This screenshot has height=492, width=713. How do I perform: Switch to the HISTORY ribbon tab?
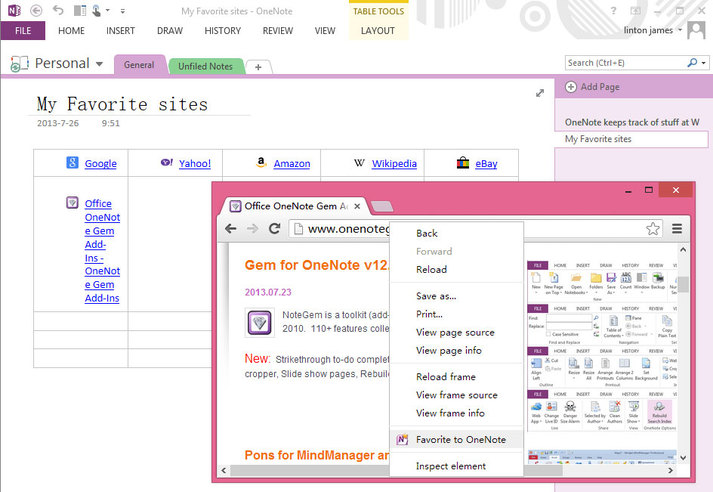click(x=222, y=30)
